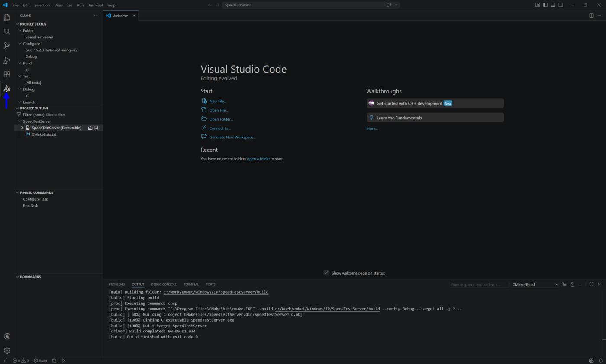606x364 pixels.
Task: Launch the project via the status bar play icon
Action: (x=63, y=360)
